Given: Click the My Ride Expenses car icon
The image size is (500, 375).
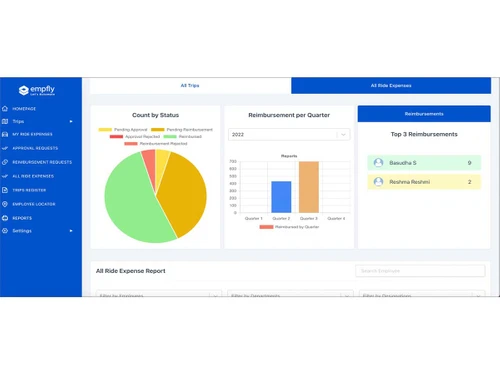Looking at the screenshot, I should coord(5,134).
